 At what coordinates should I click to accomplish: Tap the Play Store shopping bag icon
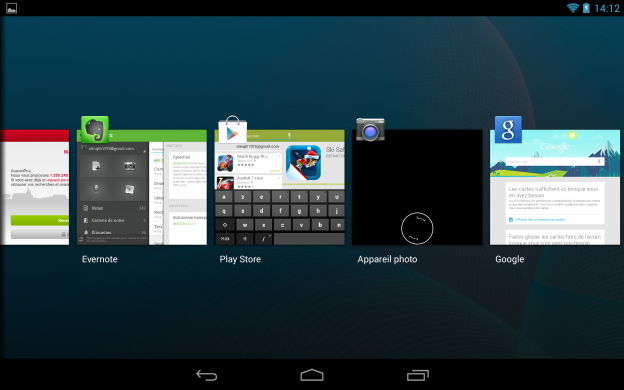[x=232, y=129]
